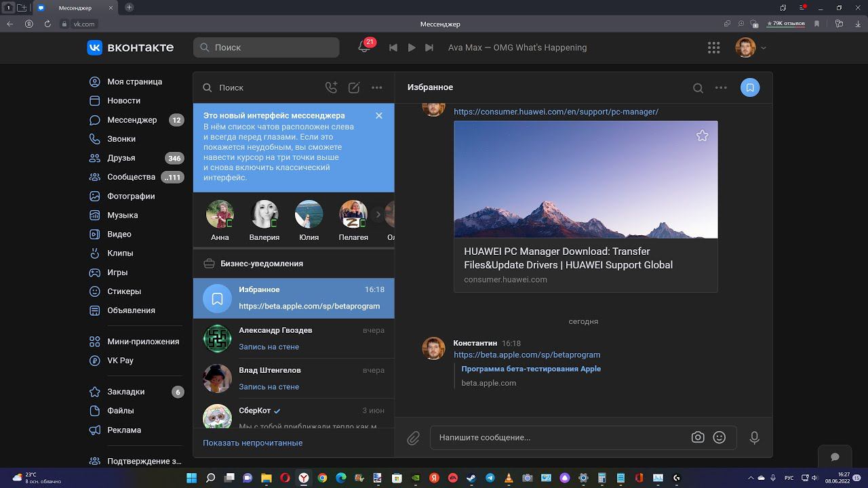The height and width of the screenshot is (488, 868).
Task: Attach a photo with camera icon
Action: click(x=698, y=438)
